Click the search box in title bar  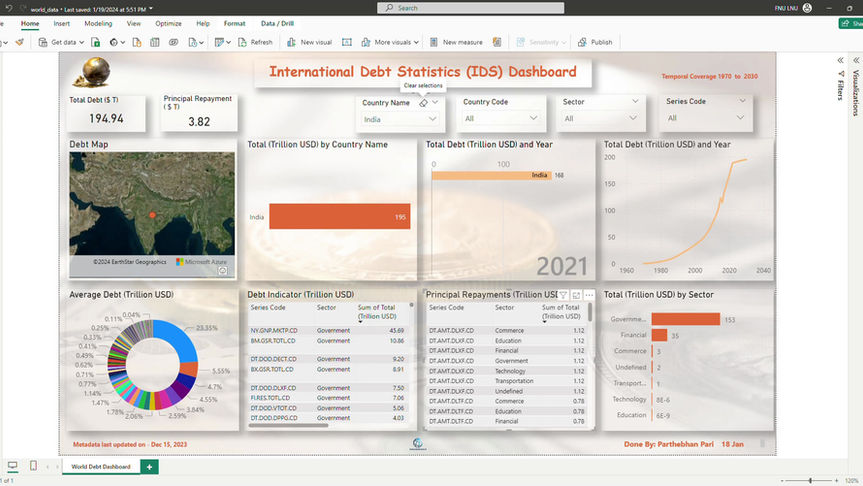point(471,8)
